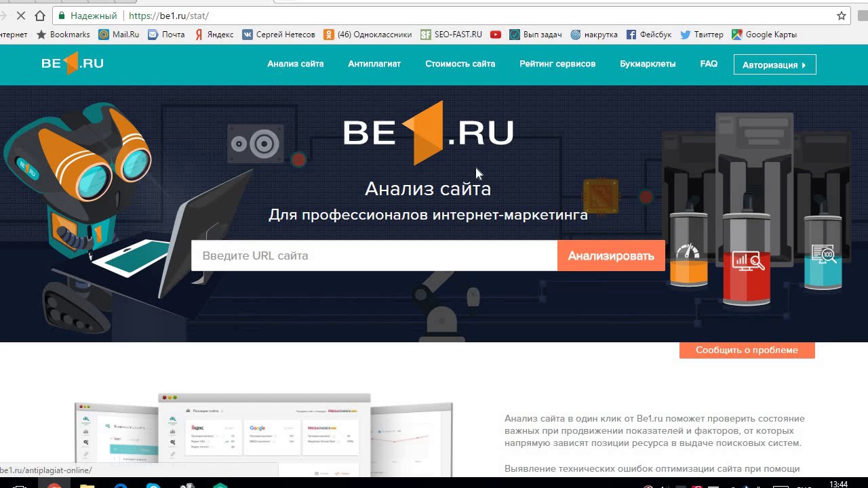Viewport: 868px width, 488px height.
Task: Expand the Авторизация button
Action: pyautogui.click(x=774, y=64)
